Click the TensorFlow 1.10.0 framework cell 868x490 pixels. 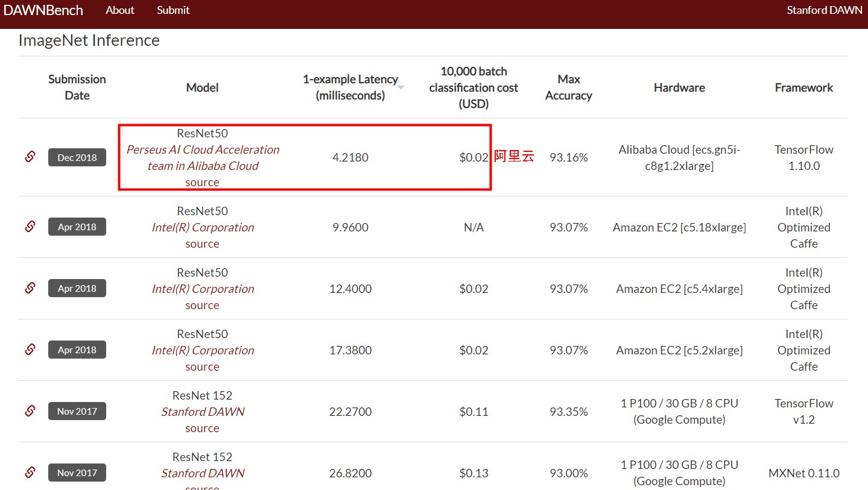click(x=804, y=157)
